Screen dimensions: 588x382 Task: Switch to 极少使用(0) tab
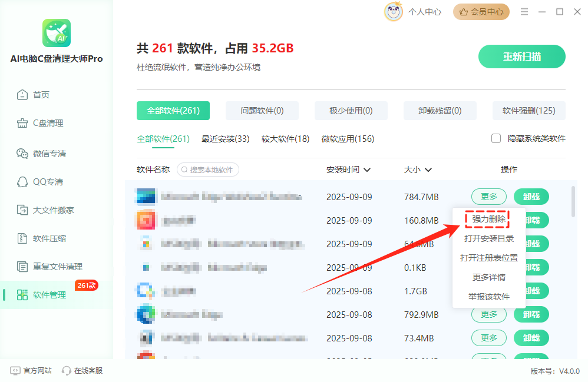(351, 111)
